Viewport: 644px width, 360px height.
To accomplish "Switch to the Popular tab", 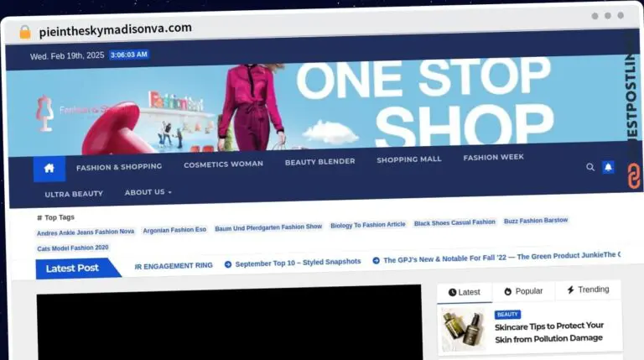I will click(x=523, y=291).
